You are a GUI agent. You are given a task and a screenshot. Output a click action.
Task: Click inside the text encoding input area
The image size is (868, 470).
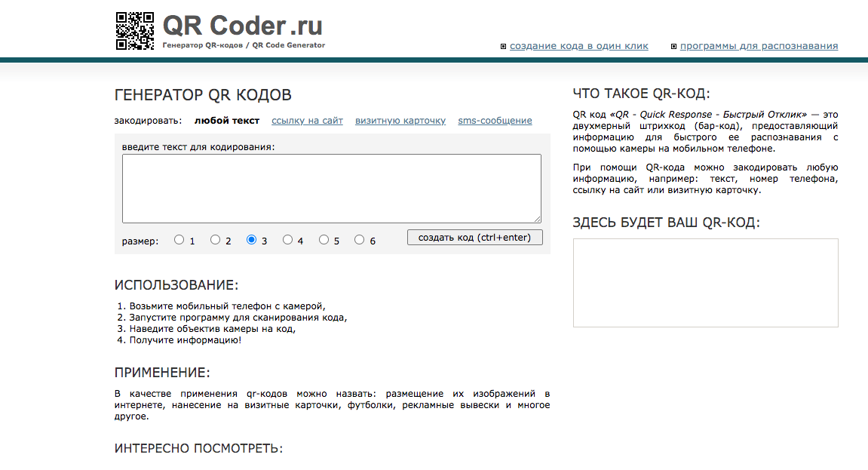332,189
